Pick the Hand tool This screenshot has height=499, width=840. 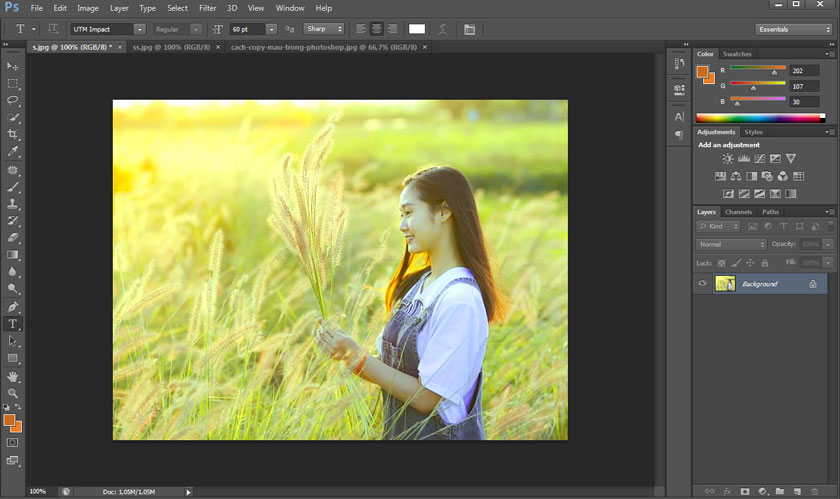click(13, 376)
